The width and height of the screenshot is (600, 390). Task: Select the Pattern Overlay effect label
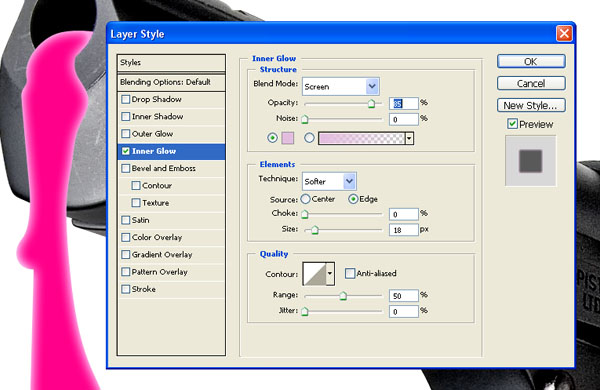(x=160, y=272)
